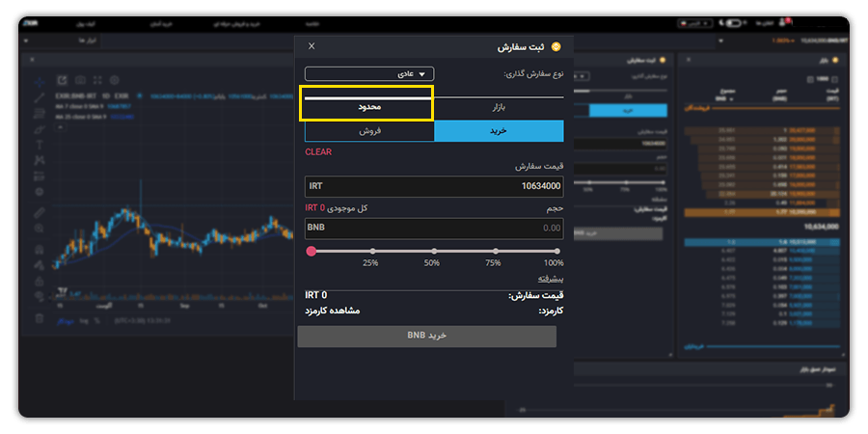Toggle the dark mode switch in header
868x434 pixels.
pyautogui.click(x=735, y=21)
